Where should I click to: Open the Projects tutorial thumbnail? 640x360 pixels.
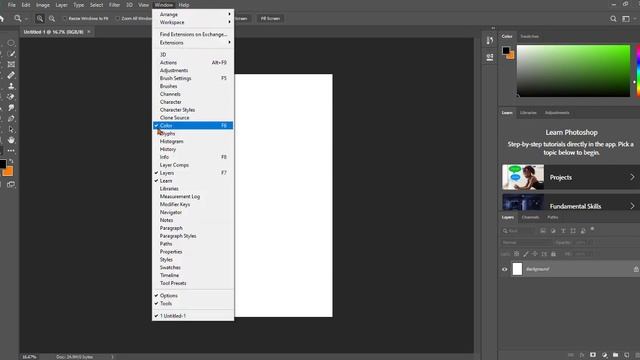(x=523, y=177)
